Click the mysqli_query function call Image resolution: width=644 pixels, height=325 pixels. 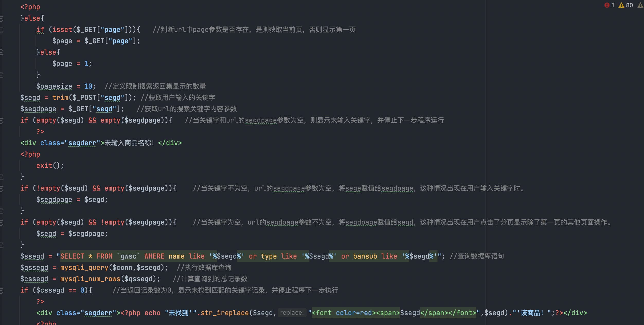84,268
